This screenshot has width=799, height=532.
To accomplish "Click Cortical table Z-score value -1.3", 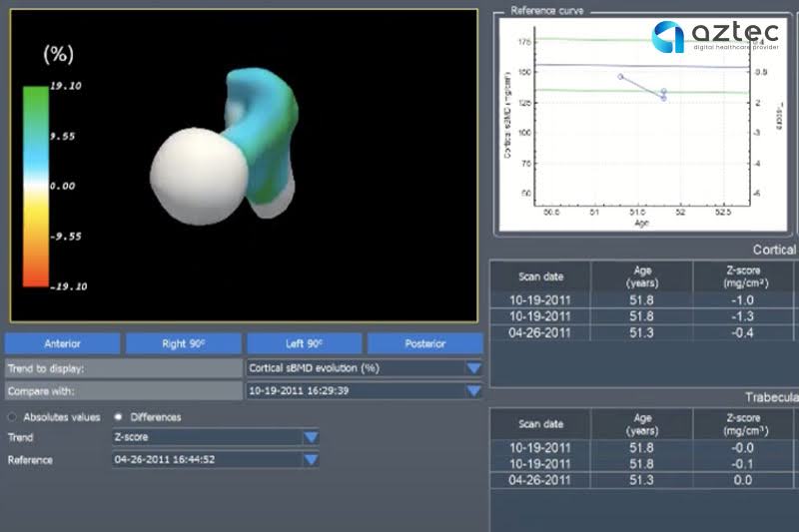I will (742, 316).
